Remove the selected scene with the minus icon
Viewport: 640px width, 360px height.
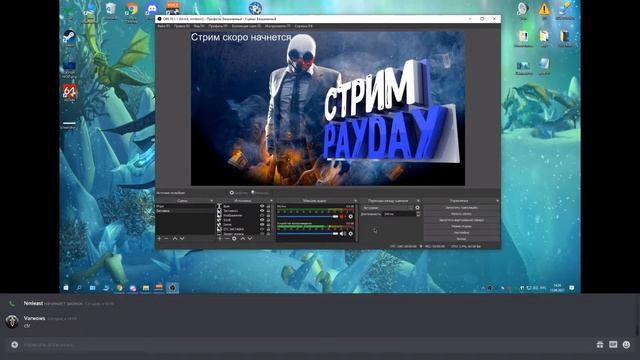(167, 238)
